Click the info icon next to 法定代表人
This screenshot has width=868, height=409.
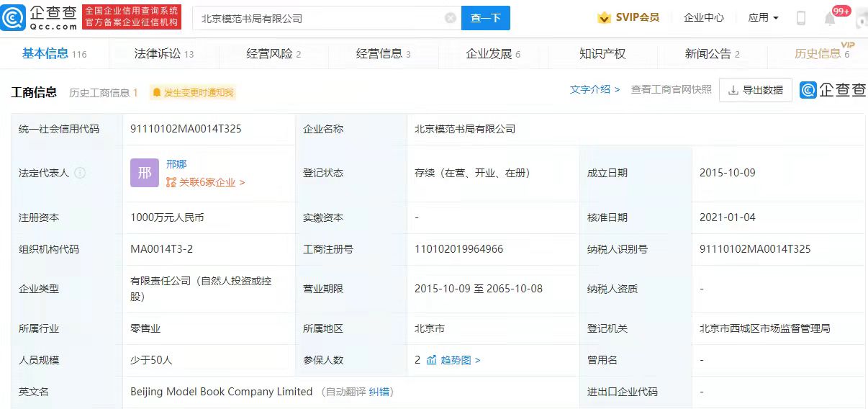click(80, 173)
